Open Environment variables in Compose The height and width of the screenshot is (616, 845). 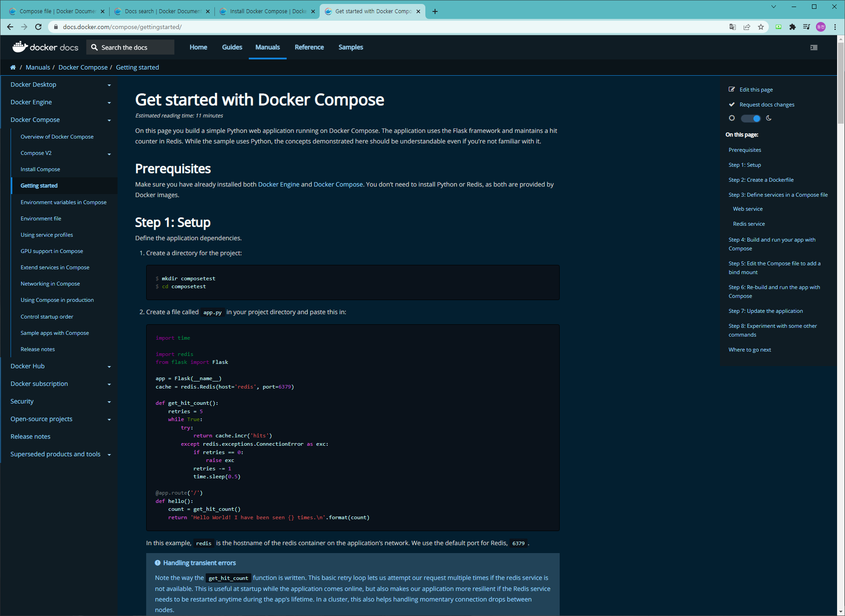[x=63, y=202]
